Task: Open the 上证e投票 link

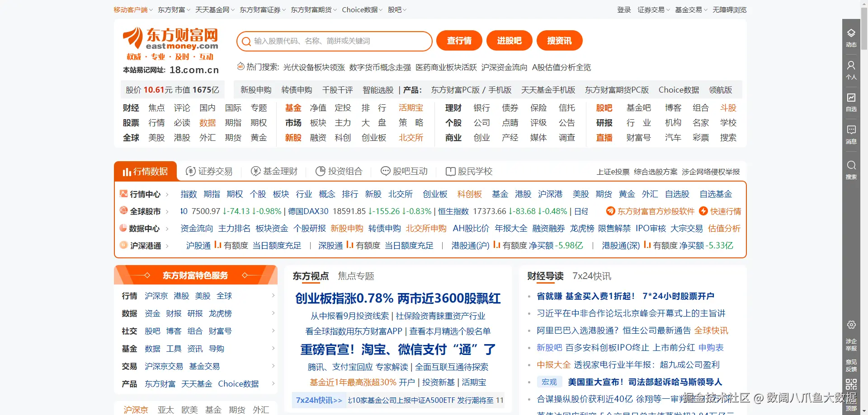Action: tap(613, 172)
